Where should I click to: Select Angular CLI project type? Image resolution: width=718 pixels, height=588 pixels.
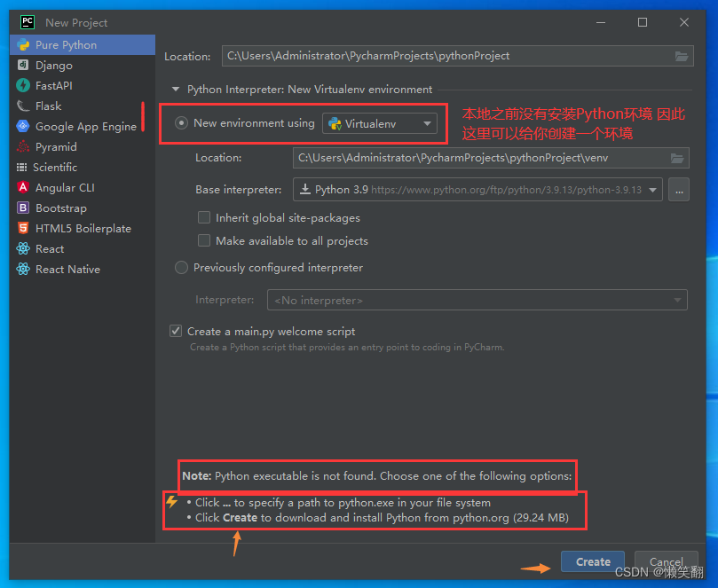(83, 188)
